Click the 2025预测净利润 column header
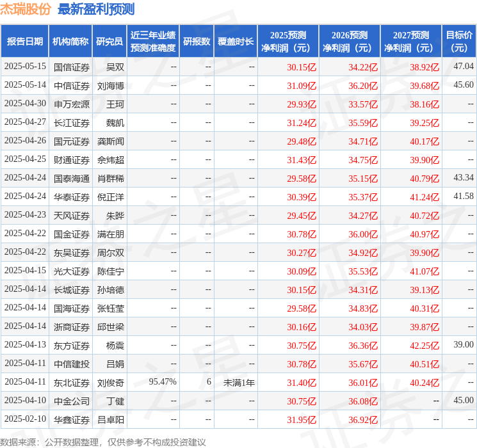The width and height of the screenshot is (477, 448). 288,42
